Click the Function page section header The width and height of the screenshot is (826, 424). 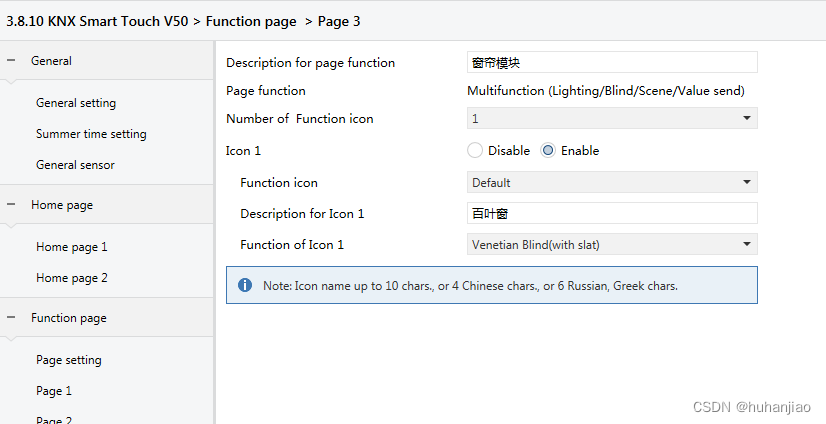[68, 318]
